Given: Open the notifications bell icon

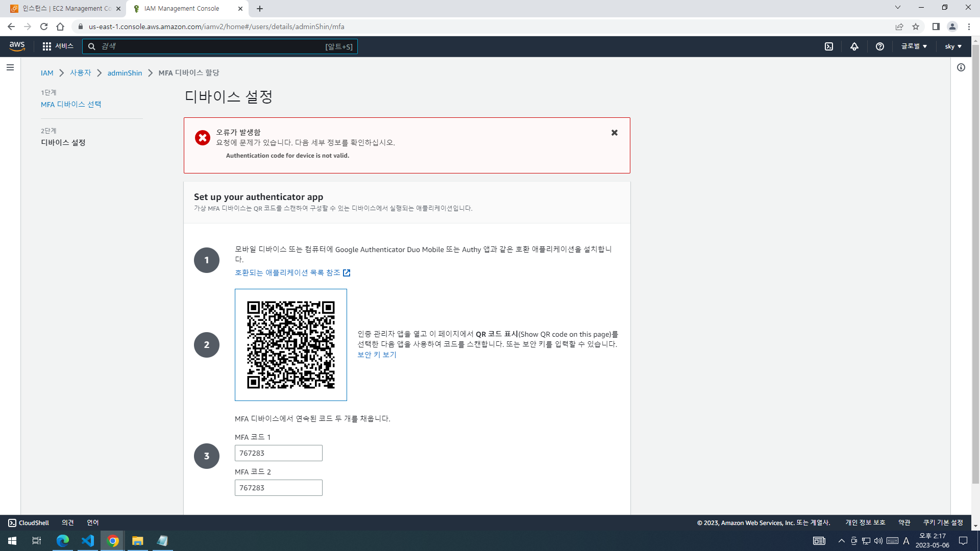Looking at the screenshot, I should (x=854, y=46).
